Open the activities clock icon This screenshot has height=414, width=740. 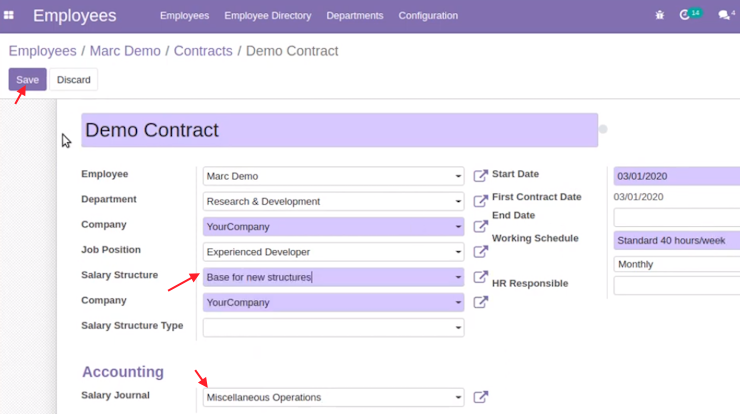685,15
